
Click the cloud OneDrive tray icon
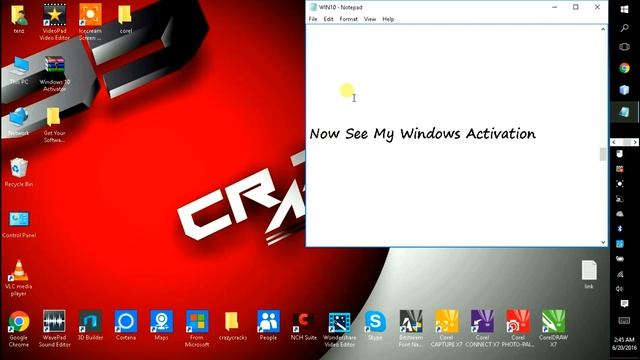(x=620, y=214)
